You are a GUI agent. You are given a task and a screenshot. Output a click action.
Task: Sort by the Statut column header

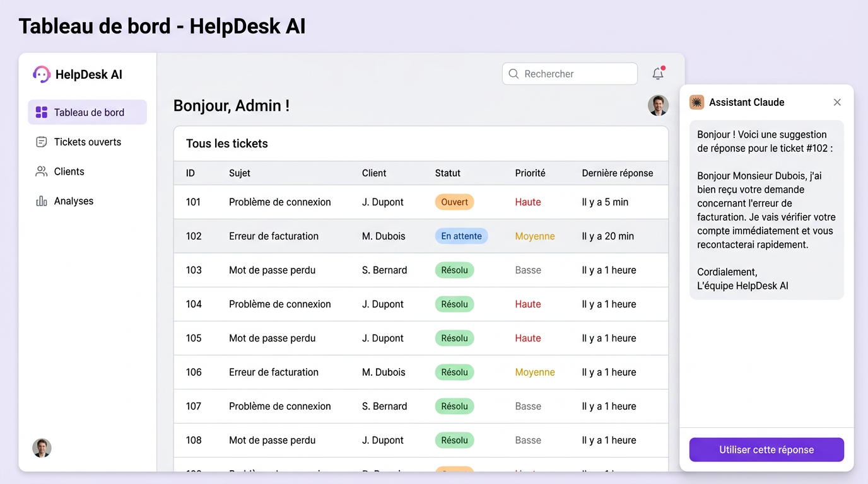(448, 173)
